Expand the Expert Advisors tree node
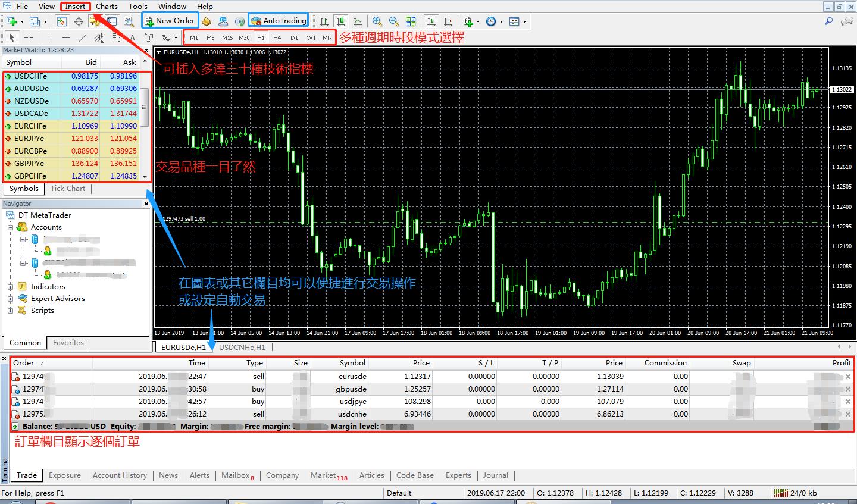Image resolution: width=857 pixels, height=504 pixels. click(x=10, y=299)
